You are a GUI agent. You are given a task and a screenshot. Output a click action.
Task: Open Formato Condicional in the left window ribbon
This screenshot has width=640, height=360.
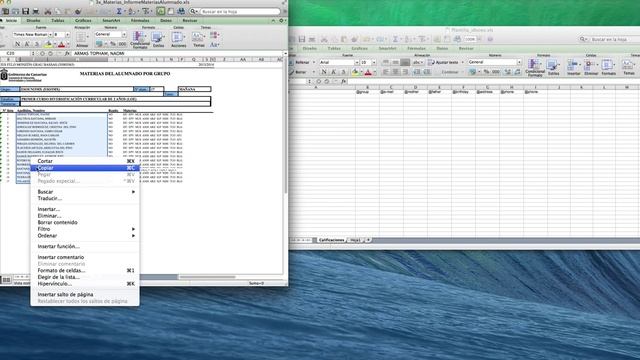coord(140,40)
